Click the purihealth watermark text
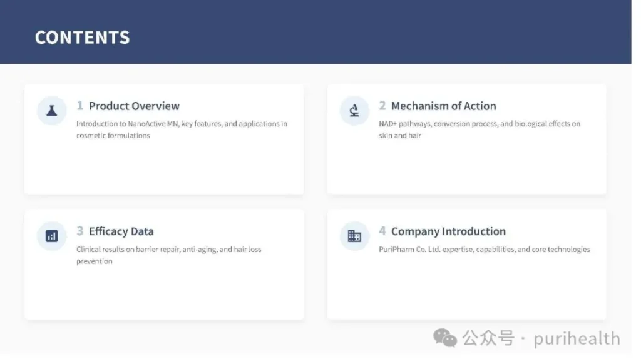641x364 pixels. click(x=577, y=339)
